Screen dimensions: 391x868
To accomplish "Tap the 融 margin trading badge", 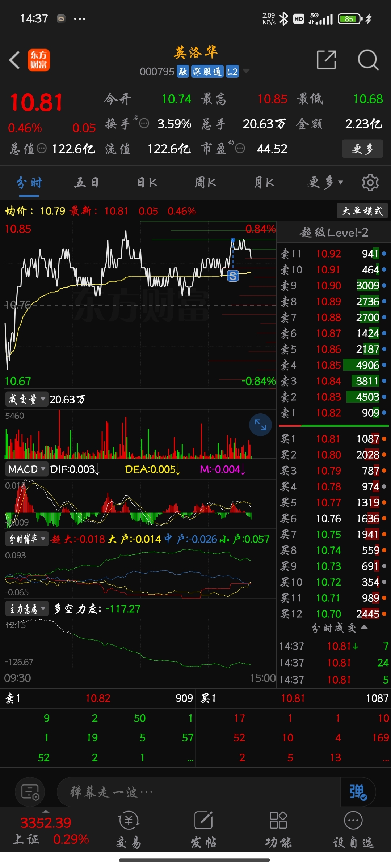I will click(183, 71).
